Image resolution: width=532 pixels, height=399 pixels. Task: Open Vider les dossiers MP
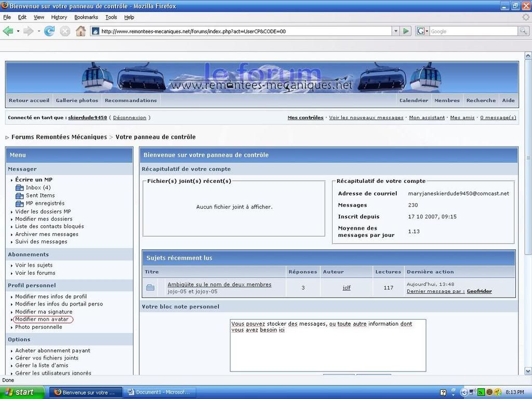click(x=43, y=211)
